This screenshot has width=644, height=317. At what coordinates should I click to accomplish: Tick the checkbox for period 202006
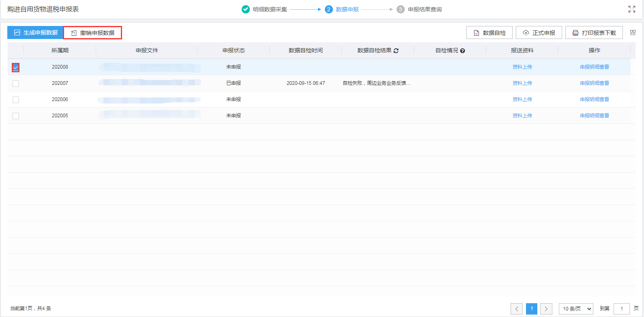tap(16, 100)
